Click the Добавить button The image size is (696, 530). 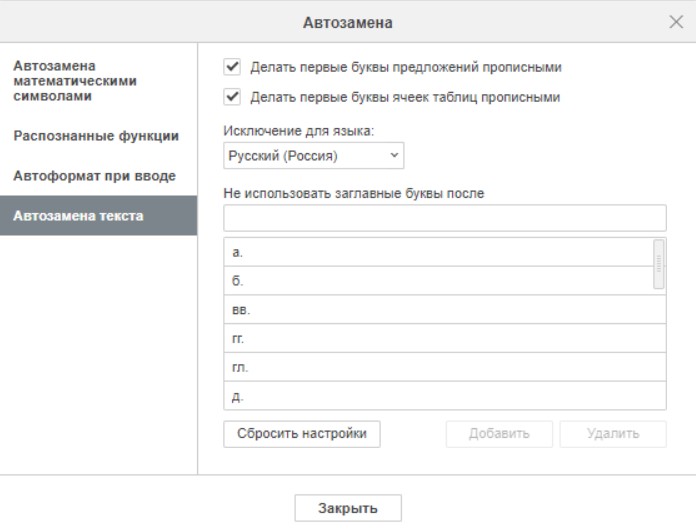(499, 434)
